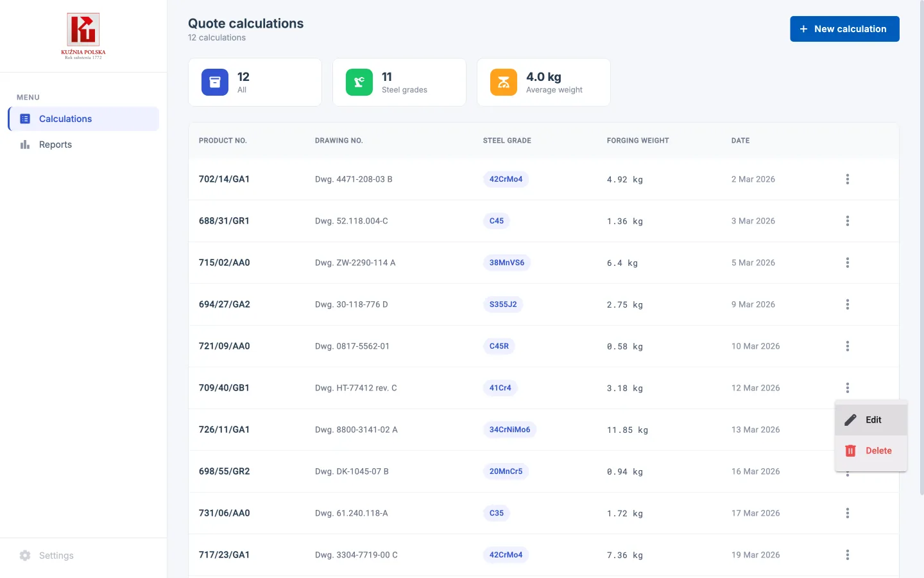
Task: Open row menu for 731/06/AA0
Action: (848, 513)
